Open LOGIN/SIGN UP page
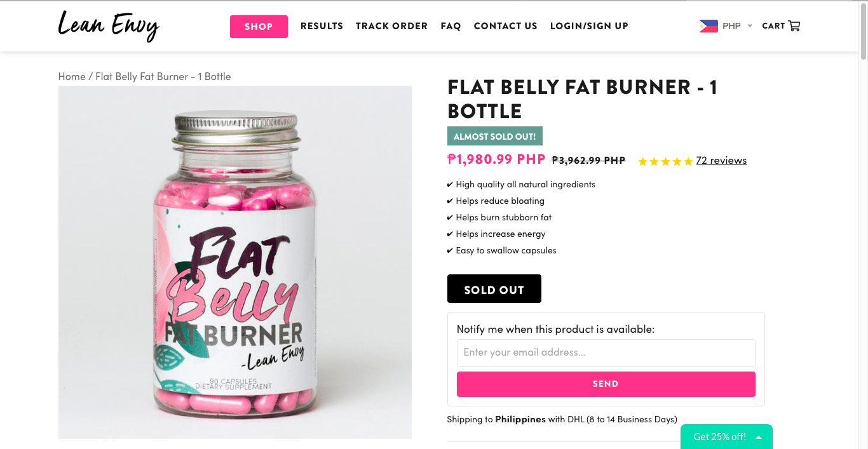This screenshot has height=449, width=868. (x=589, y=26)
